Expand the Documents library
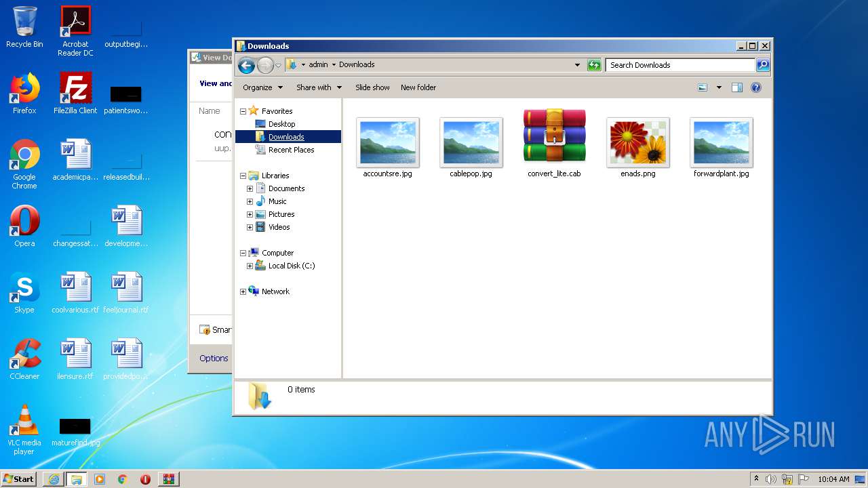The image size is (868, 488). point(250,188)
